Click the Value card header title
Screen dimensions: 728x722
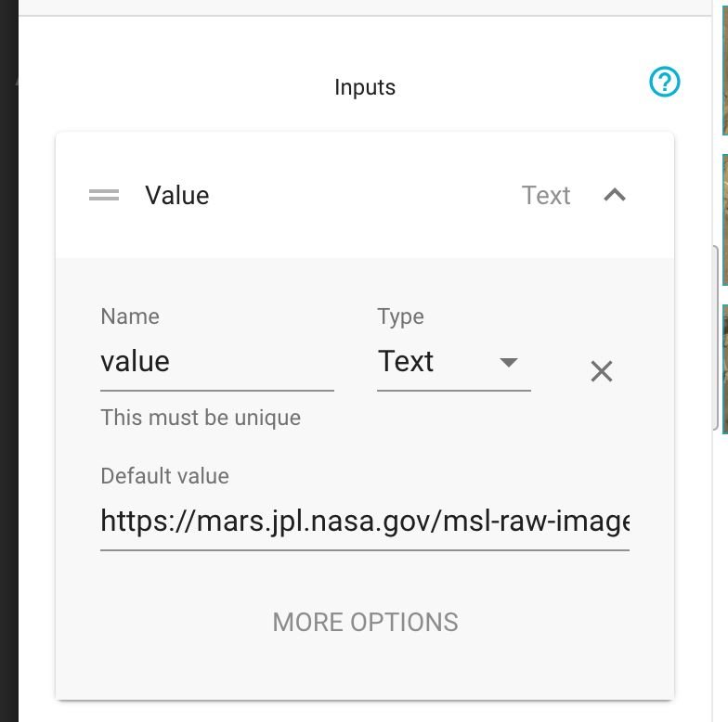(x=177, y=195)
